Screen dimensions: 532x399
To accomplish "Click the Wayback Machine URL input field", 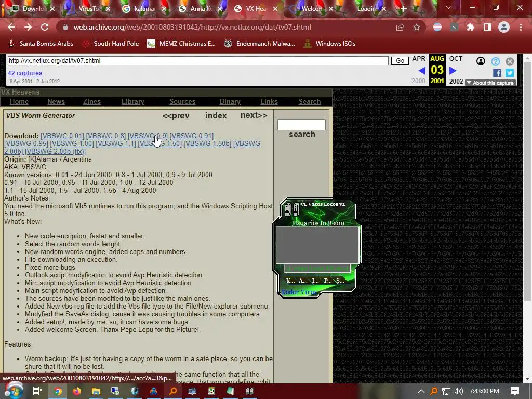I will click(198, 61).
